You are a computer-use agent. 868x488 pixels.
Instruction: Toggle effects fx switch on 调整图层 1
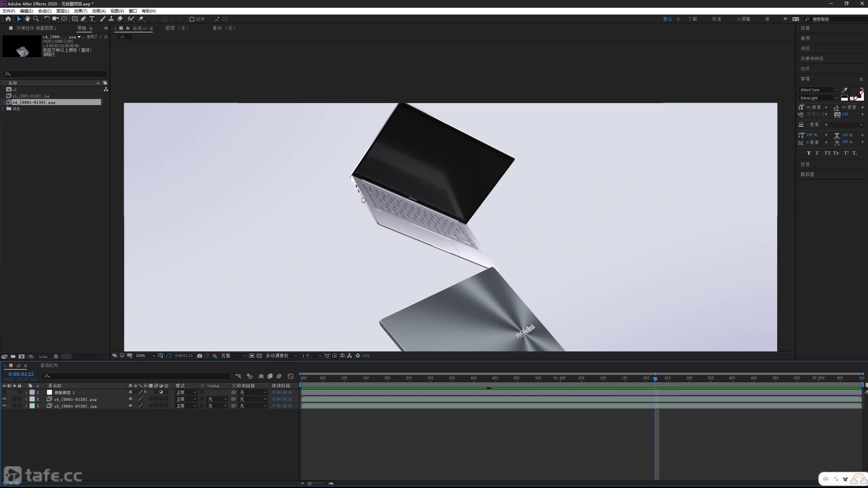pos(146,392)
